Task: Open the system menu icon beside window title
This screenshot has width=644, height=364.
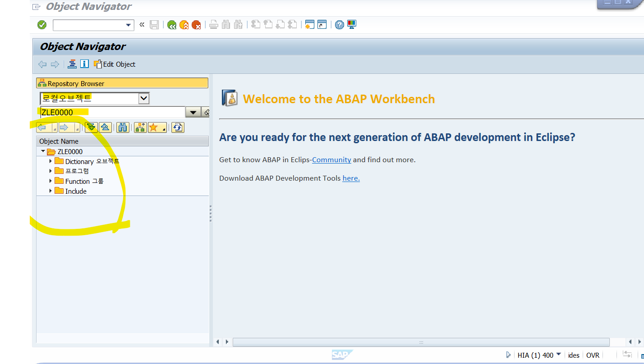Action: click(x=37, y=7)
